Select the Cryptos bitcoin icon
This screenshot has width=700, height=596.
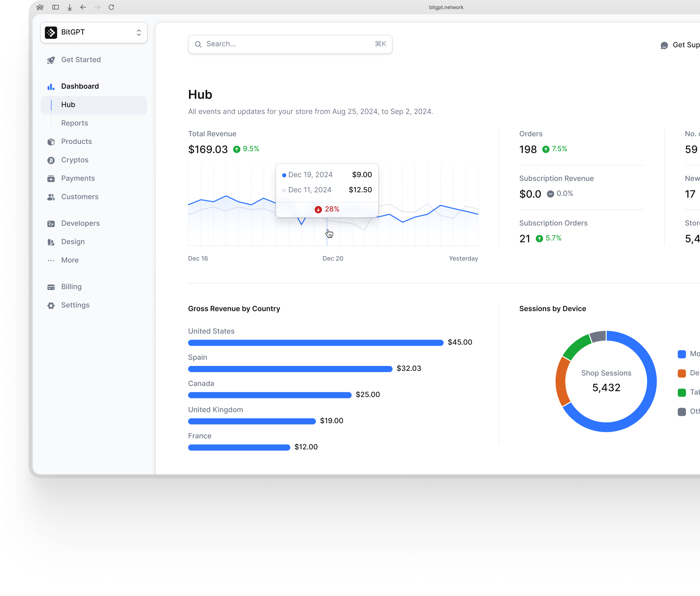pos(51,160)
